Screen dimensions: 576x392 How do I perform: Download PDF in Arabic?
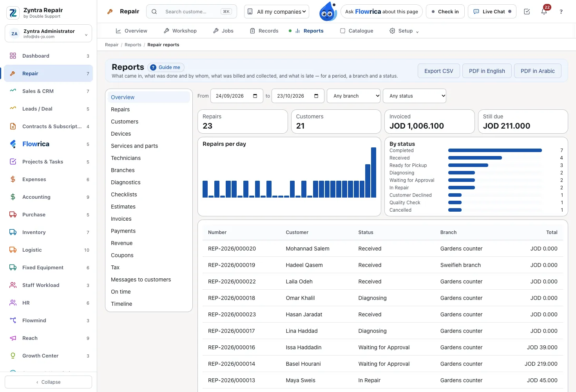pos(538,71)
